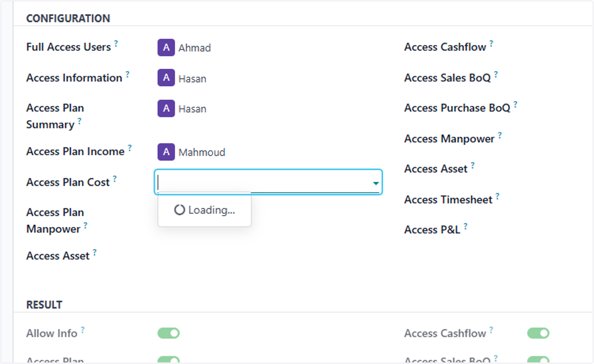The width and height of the screenshot is (594, 364).
Task: Click the Access Purchase BoQ label
Action: tap(457, 108)
